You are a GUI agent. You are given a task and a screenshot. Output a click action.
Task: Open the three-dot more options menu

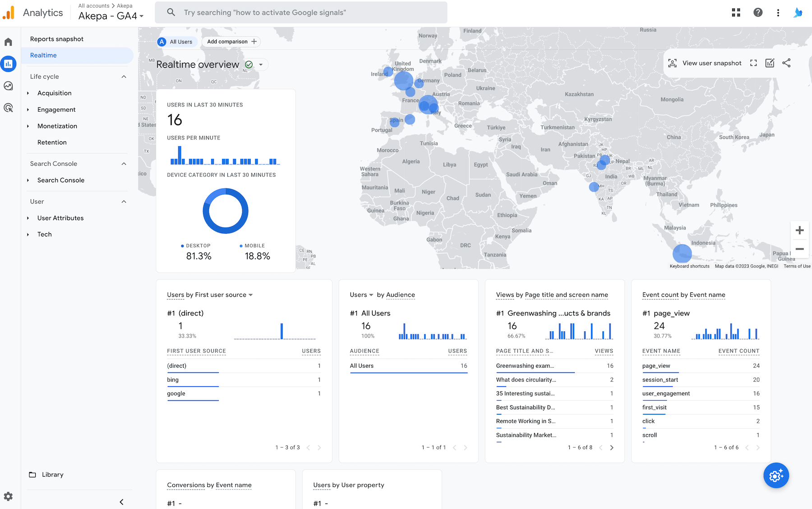pyautogui.click(x=778, y=13)
